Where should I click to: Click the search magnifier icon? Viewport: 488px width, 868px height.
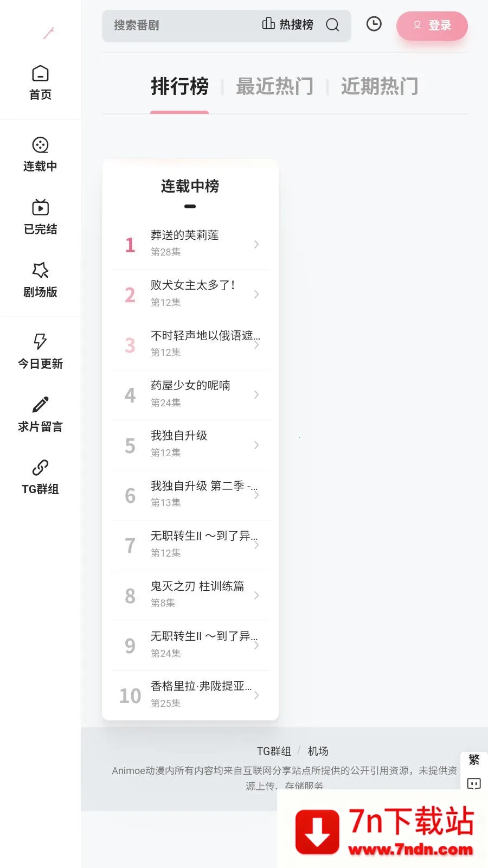pos(332,25)
